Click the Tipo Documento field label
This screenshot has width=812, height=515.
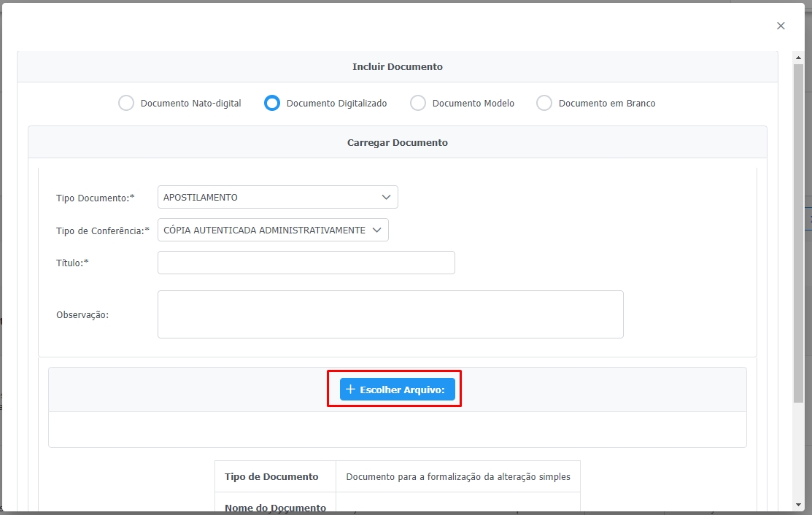[x=95, y=198]
